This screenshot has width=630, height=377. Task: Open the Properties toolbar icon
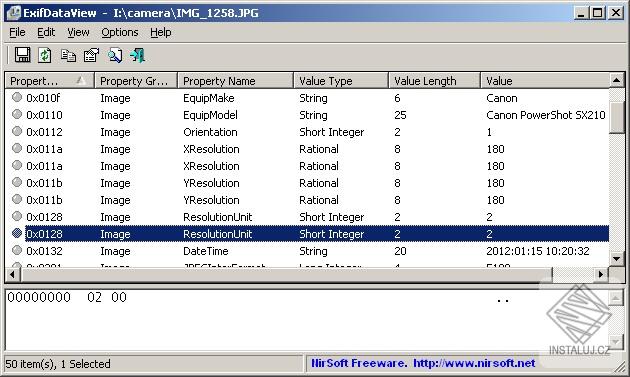[91, 55]
